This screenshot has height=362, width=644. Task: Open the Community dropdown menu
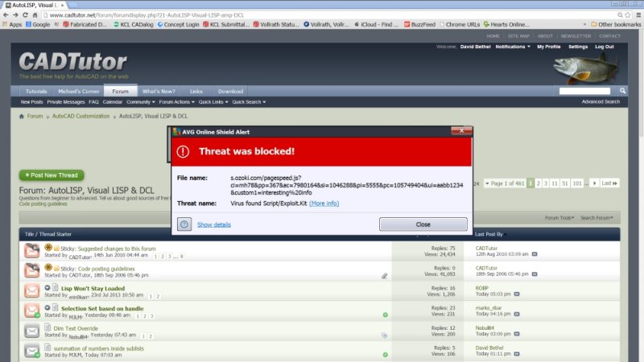pyautogui.click(x=140, y=102)
